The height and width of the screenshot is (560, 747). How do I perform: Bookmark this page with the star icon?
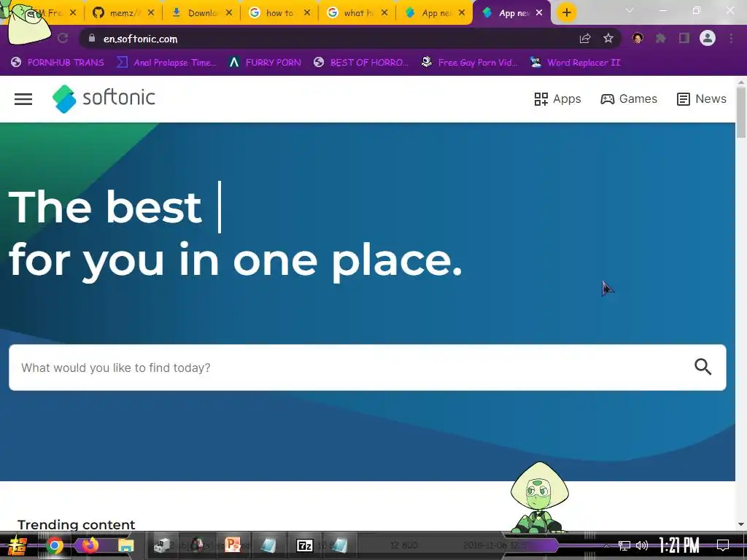click(608, 39)
